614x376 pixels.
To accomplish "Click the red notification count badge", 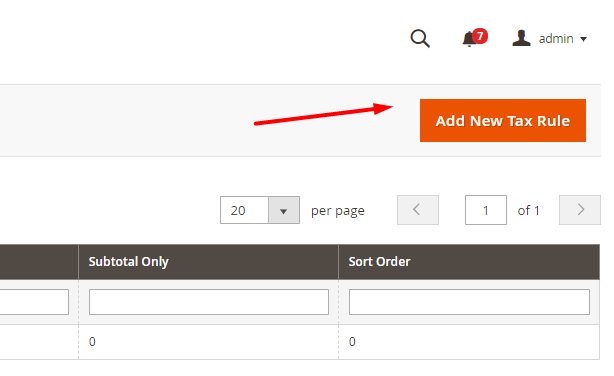I will pyautogui.click(x=480, y=36).
